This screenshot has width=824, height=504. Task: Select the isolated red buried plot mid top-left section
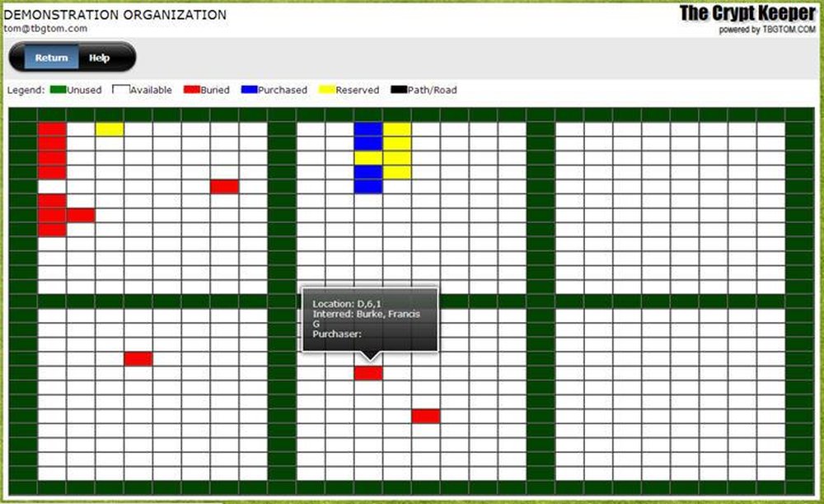[x=224, y=186]
